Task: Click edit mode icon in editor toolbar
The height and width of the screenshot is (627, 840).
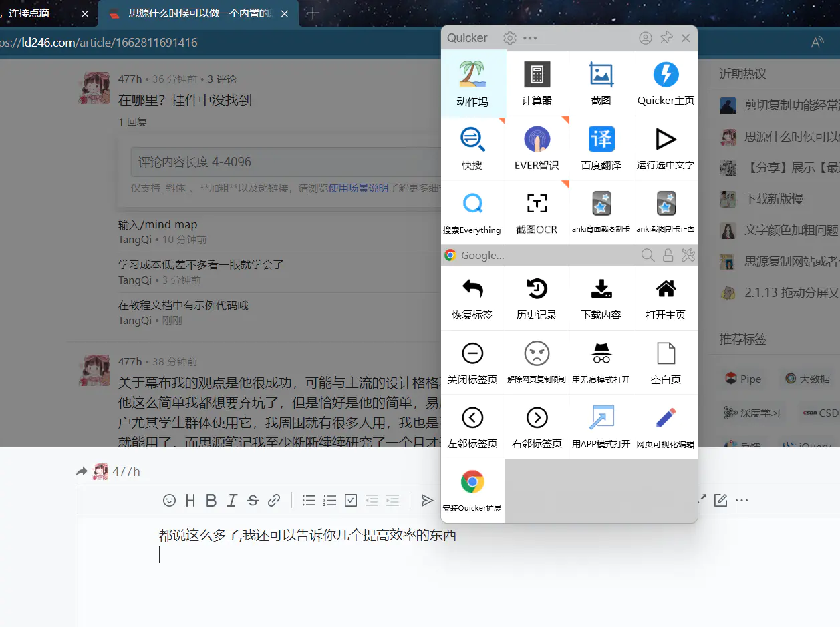Action: coord(720,500)
